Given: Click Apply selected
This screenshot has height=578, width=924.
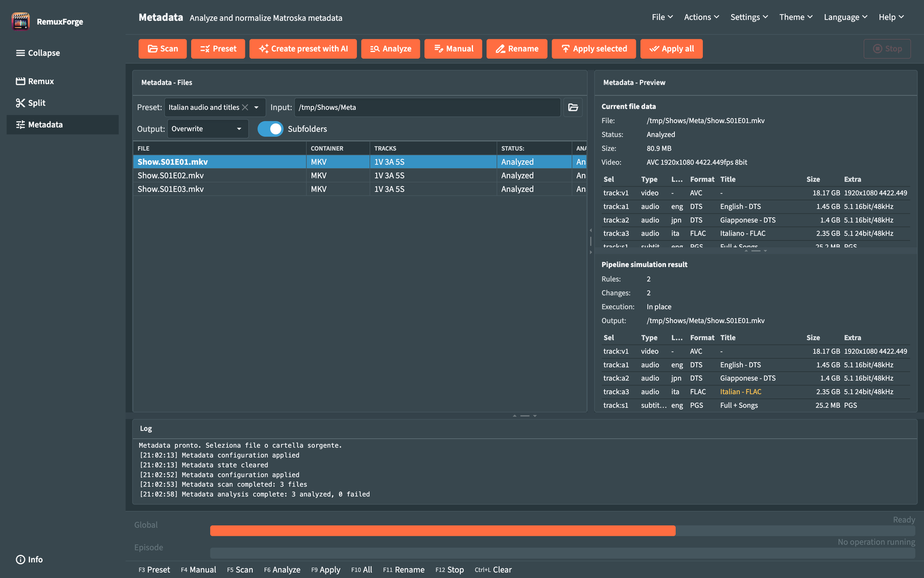Looking at the screenshot, I should tap(594, 49).
